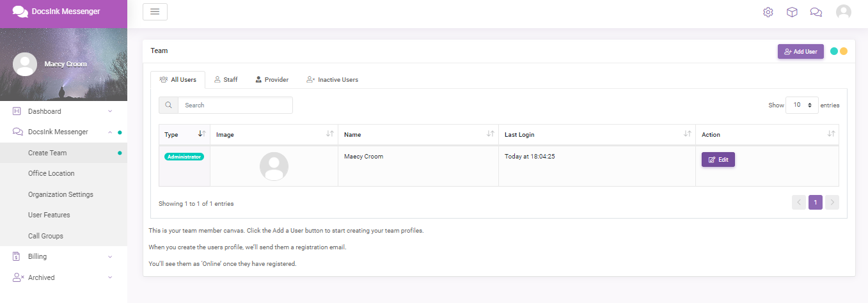This screenshot has width=868, height=303.
Task: Click the Search input field
Action: [x=235, y=105]
